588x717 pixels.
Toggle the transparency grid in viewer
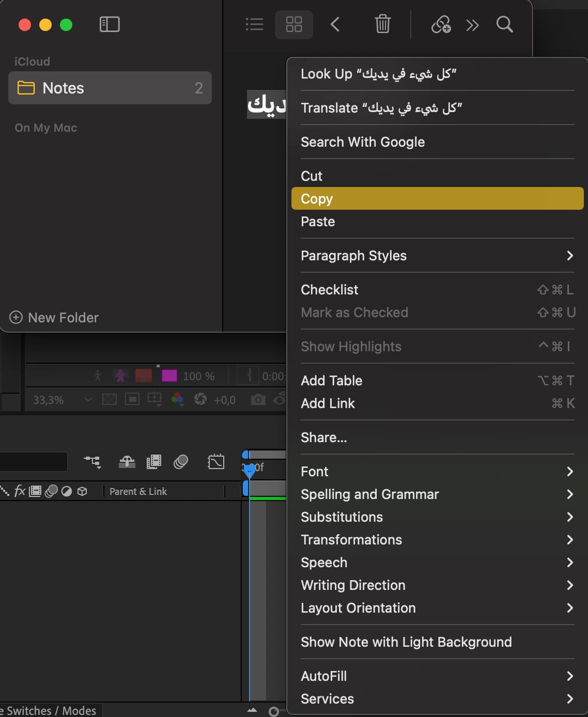click(x=110, y=399)
